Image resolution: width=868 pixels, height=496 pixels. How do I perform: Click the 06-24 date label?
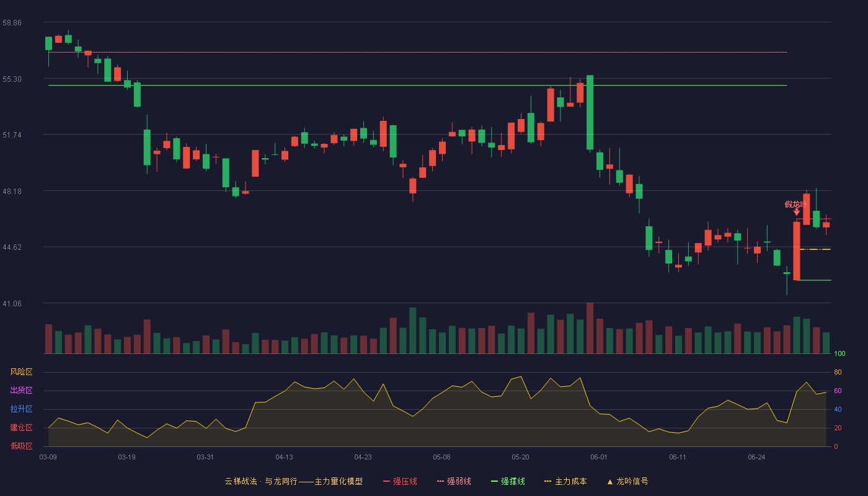tap(756, 458)
